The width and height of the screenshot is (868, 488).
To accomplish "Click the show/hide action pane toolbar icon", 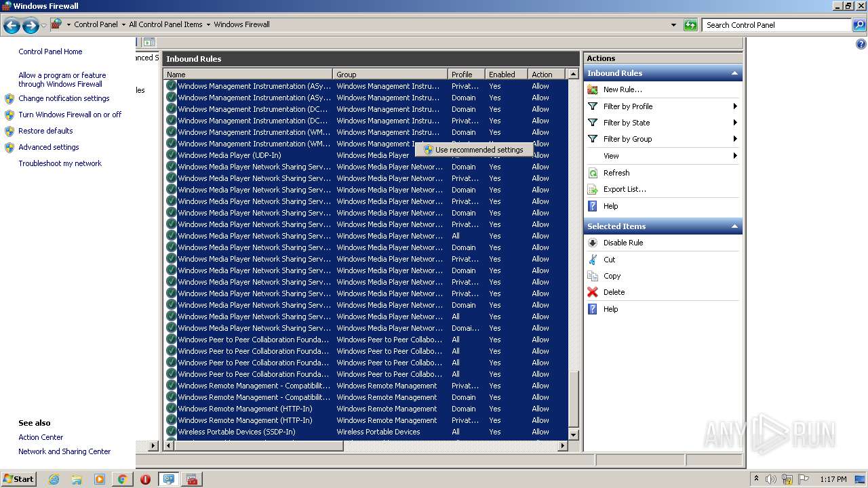I will 149,42.
